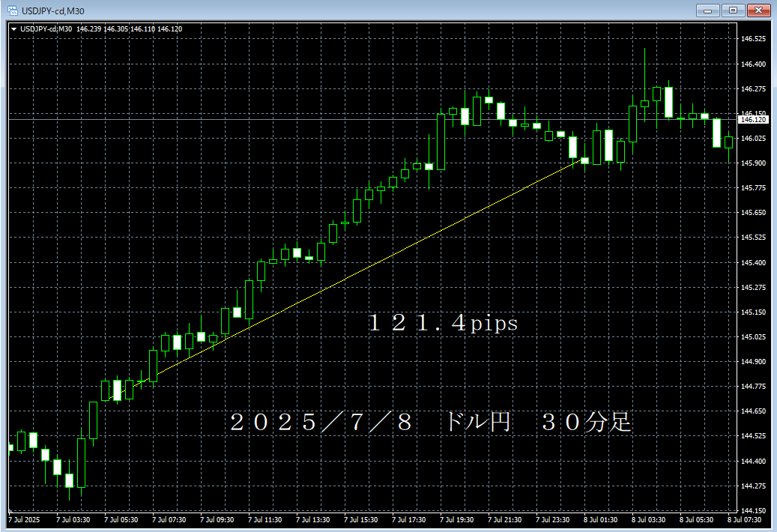This screenshot has height=532, width=777.
Task: Close the USDJPY-cd chart window
Action: point(759,10)
